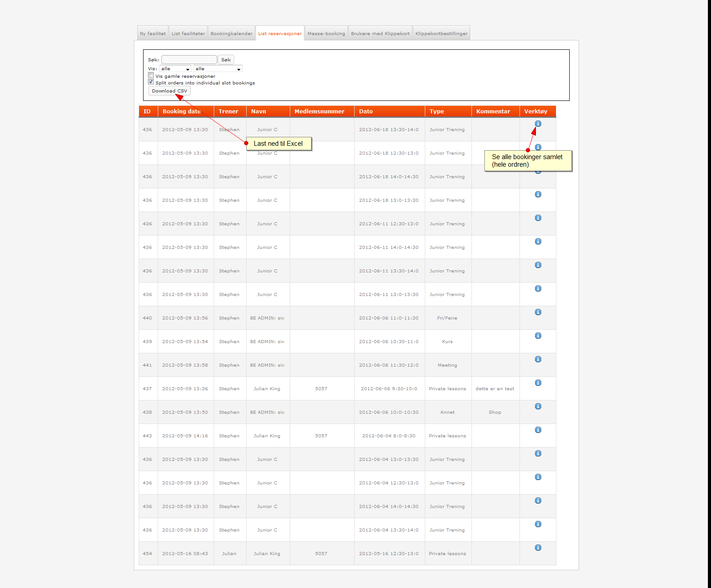Click booking date 2012-05-09 13:54
711x588 pixels.
(x=185, y=342)
